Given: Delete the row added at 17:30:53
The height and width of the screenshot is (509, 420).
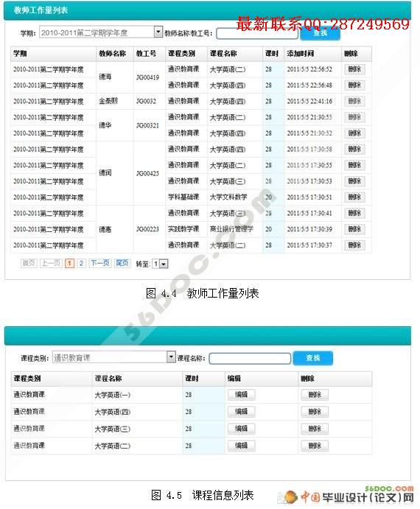Looking at the screenshot, I should 354,181.
